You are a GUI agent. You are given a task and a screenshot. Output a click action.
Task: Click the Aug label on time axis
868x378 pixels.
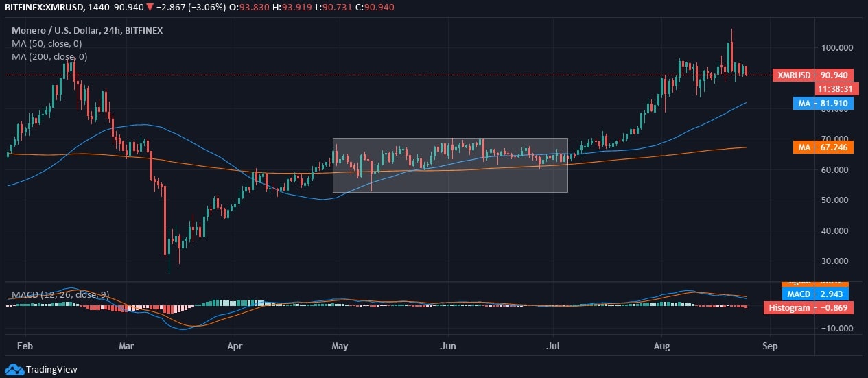[x=661, y=347]
